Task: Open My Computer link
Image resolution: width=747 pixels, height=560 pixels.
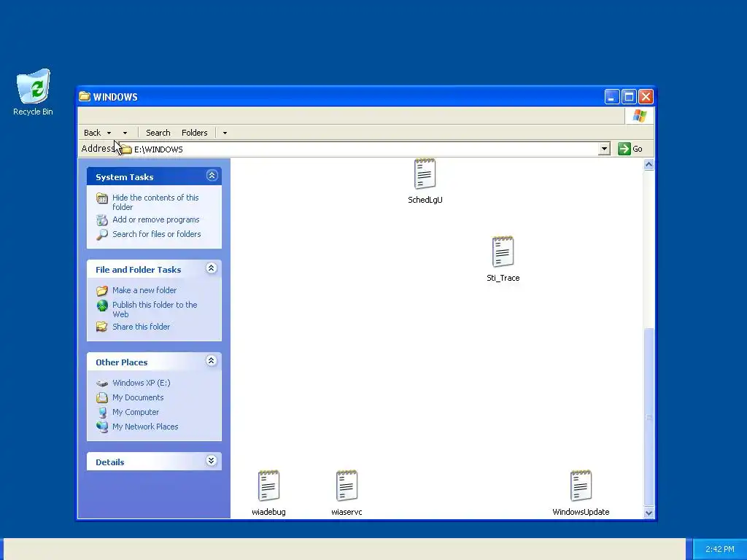Action: (x=136, y=413)
